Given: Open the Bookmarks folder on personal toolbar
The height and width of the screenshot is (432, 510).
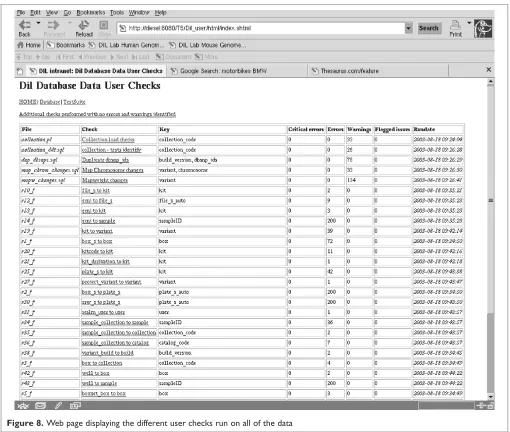Looking at the screenshot, I should pos(66,45).
